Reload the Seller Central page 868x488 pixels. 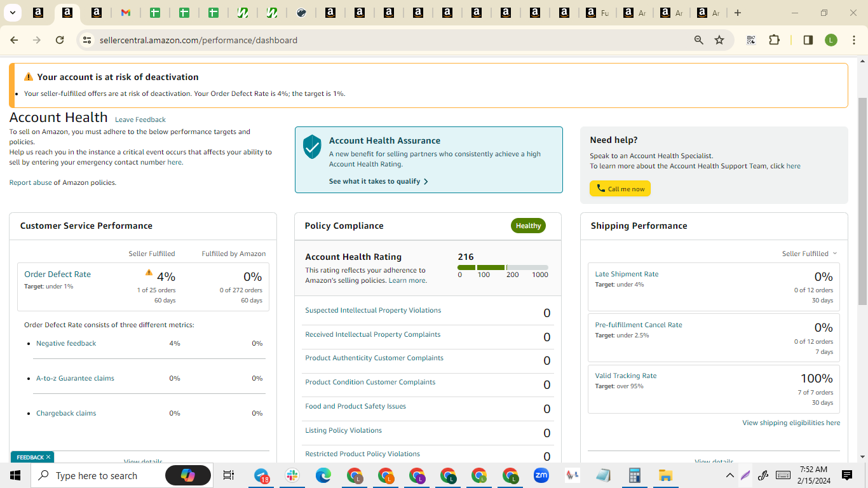(60, 40)
